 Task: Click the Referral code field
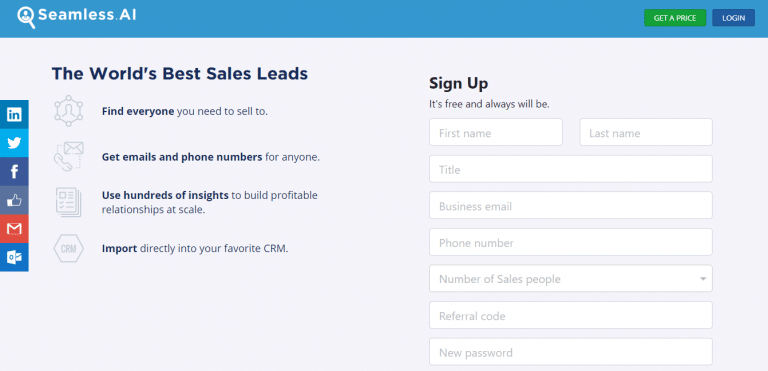[x=571, y=315]
